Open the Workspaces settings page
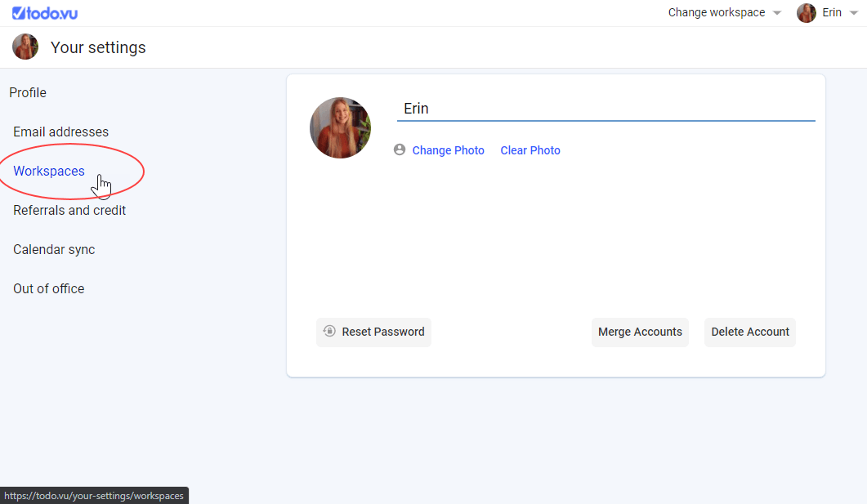The height and width of the screenshot is (504, 867). [49, 172]
